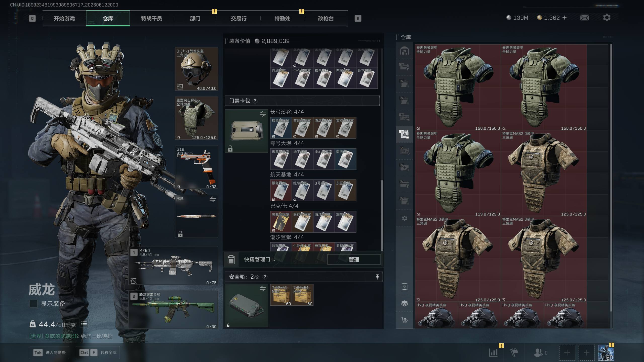Click the stash recycle bin sell icon

coord(405,287)
